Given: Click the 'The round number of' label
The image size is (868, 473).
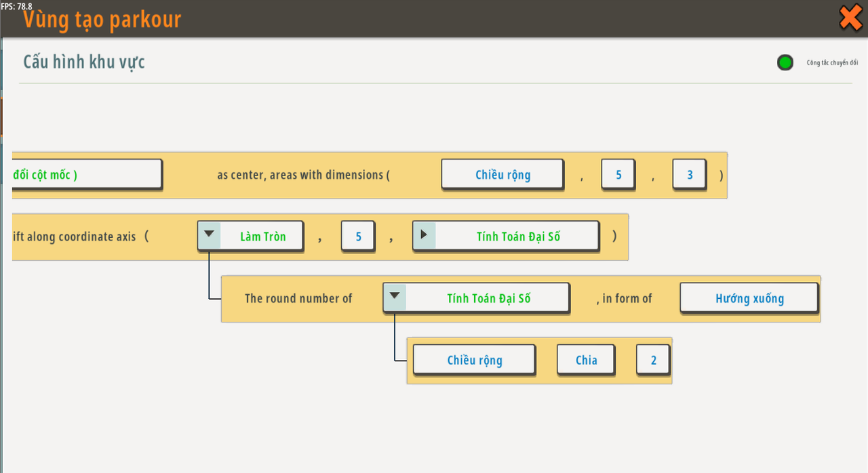Looking at the screenshot, I should click(x=298, y=298).
